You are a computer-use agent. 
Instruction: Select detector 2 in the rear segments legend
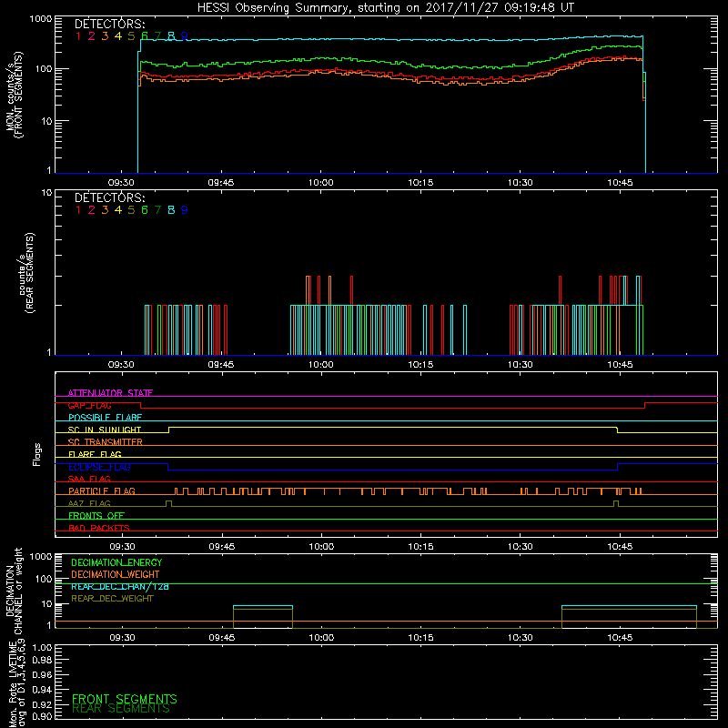(x=92, y=210)
